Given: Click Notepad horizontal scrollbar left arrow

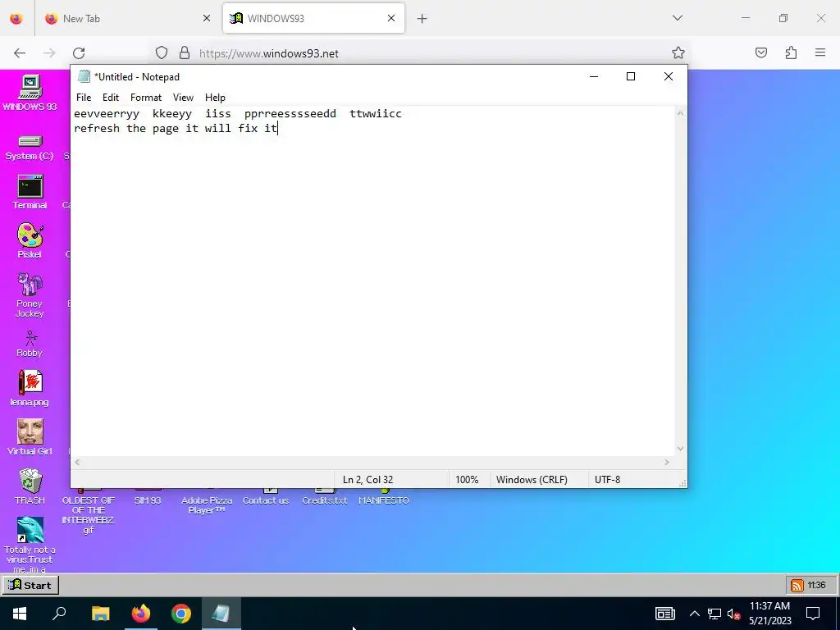Looking at the screenshot, I should pyautogui.click(x=77, y=462).
